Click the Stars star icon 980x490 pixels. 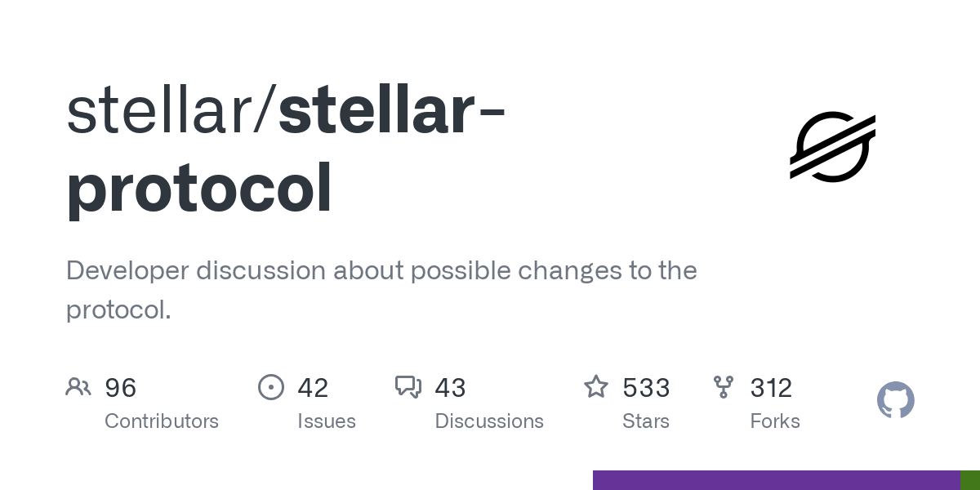coord(596,387)
